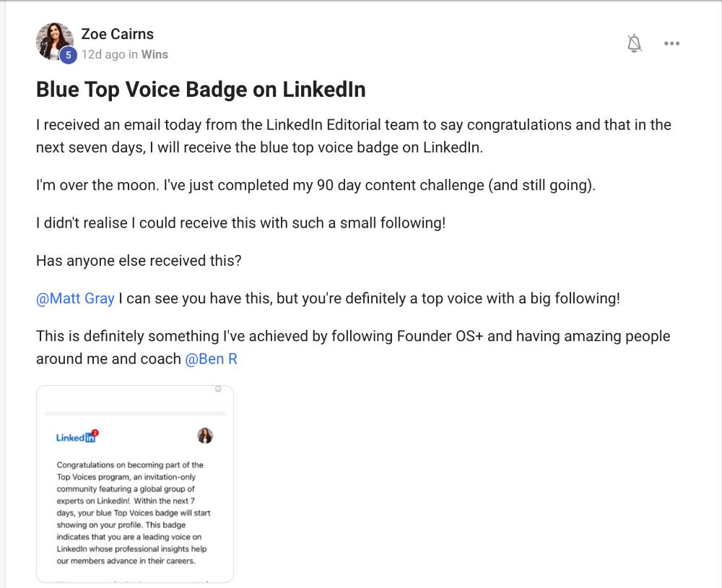Click Zoe Cairns' profile avatar
Image resolution: width=722 pixels, height=588 pixels.
[54, 40]
